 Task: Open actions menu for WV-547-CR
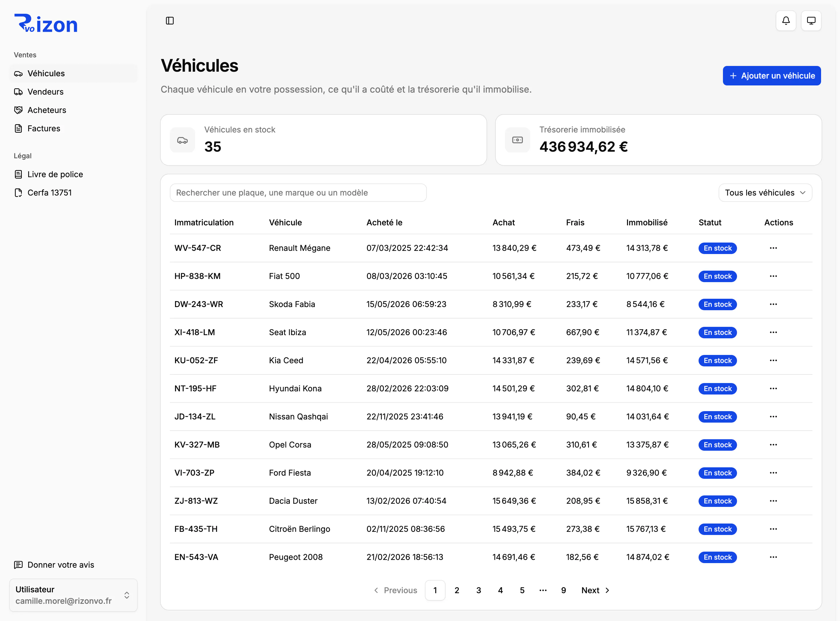(773, 248)
